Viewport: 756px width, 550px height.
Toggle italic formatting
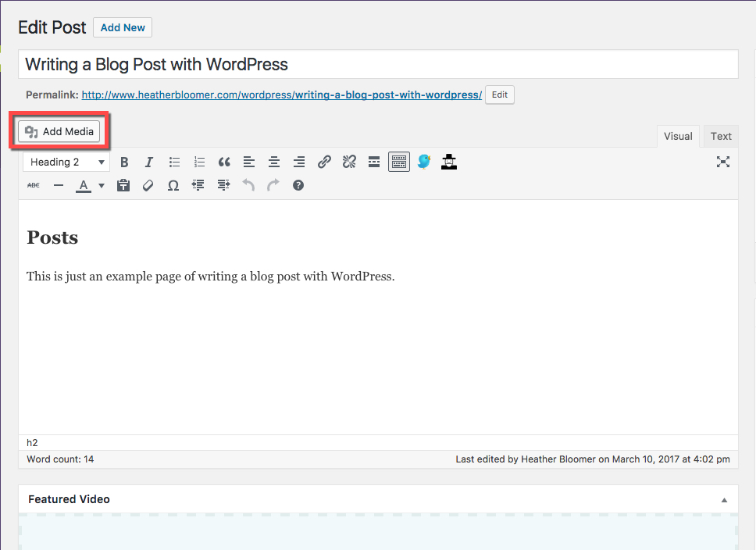pos(149,162)
